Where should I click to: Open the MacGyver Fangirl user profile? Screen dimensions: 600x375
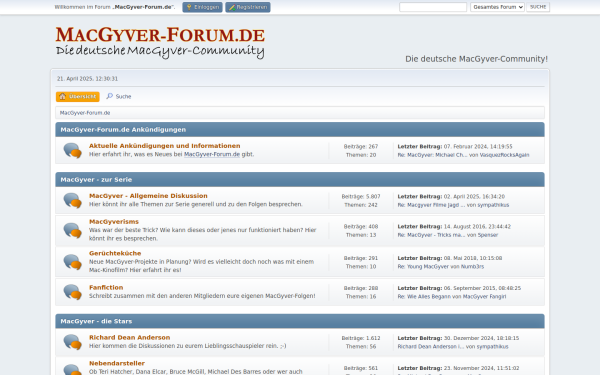tap(484, 297)
